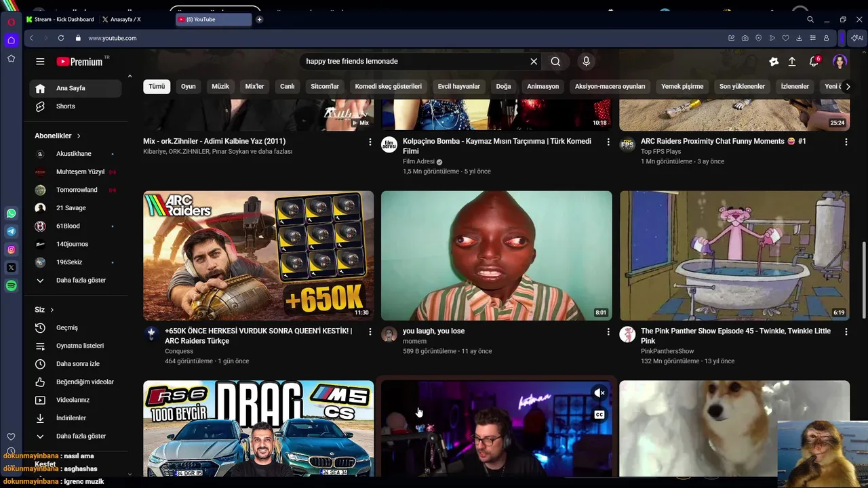The width and height of the screenshot is (868, 488).
Task: Open the camera snapshot icon in address bar
Action: (x=745, y=38)
